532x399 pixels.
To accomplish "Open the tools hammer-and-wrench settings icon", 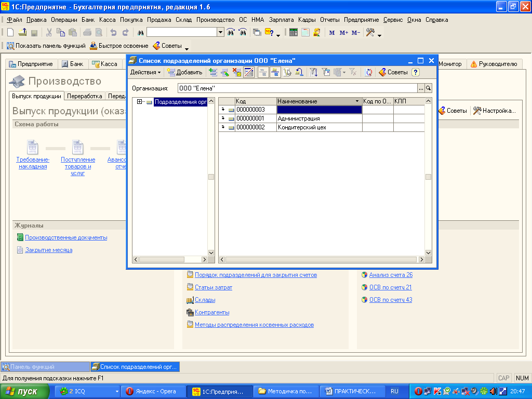I will click(370, 33).
